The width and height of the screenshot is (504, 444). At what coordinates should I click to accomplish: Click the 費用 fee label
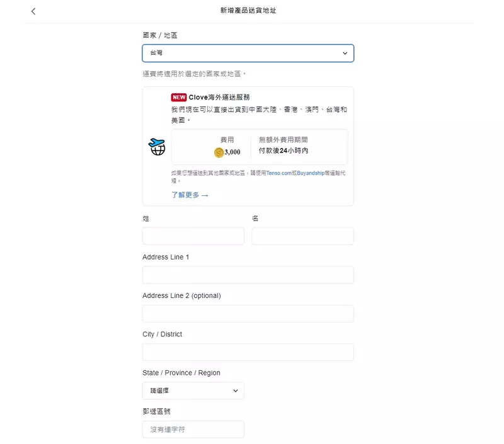pyautogui.click(x=227, y=140)
